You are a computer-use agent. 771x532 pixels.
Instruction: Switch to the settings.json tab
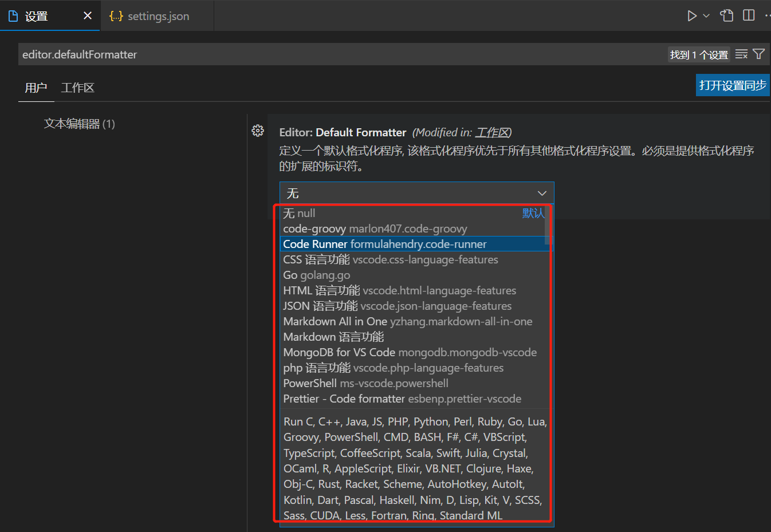point(158,16)
